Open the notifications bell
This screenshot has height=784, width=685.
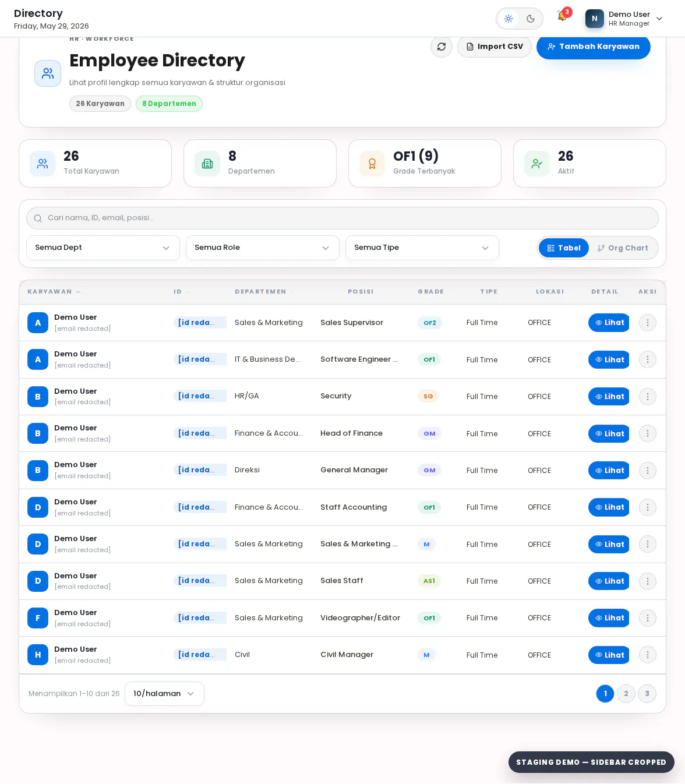click(562, 16)
